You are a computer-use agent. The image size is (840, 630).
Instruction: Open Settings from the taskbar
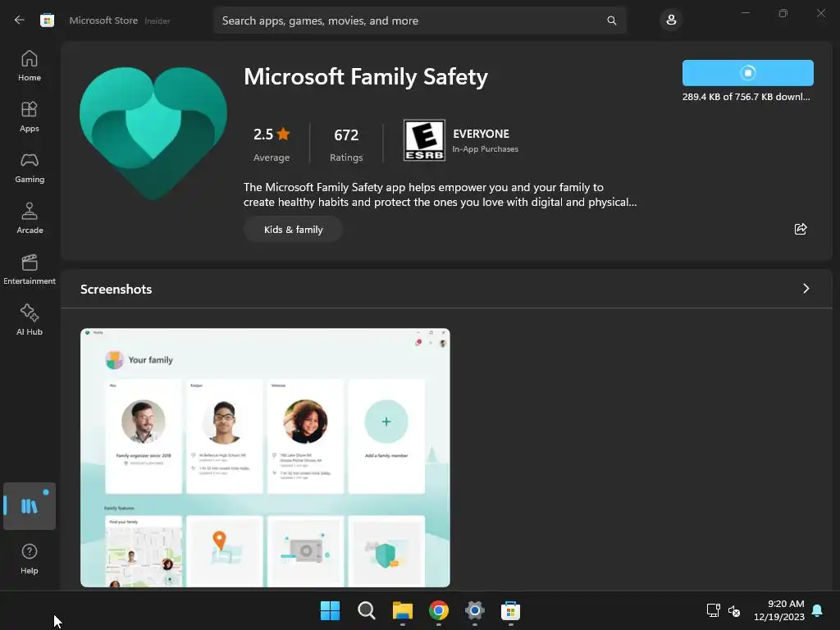[x=475, y=610]
